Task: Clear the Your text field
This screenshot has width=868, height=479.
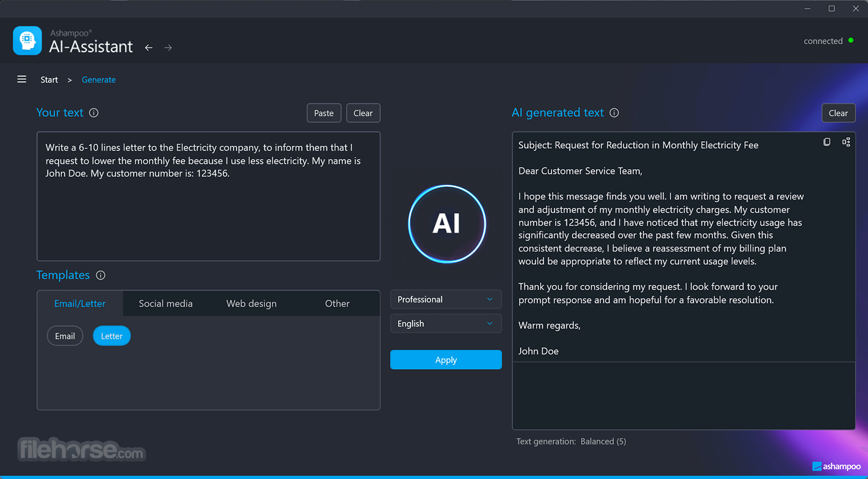Action: click(363, 113)
